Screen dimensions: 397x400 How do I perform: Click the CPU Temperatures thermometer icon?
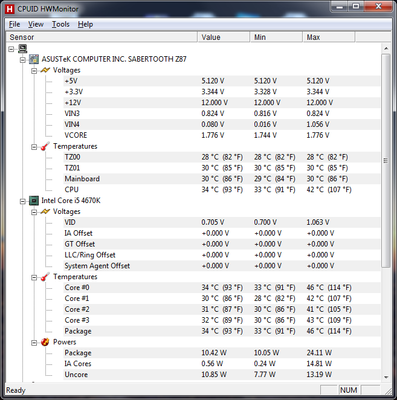pyautogui.click(x=45, y=277)
